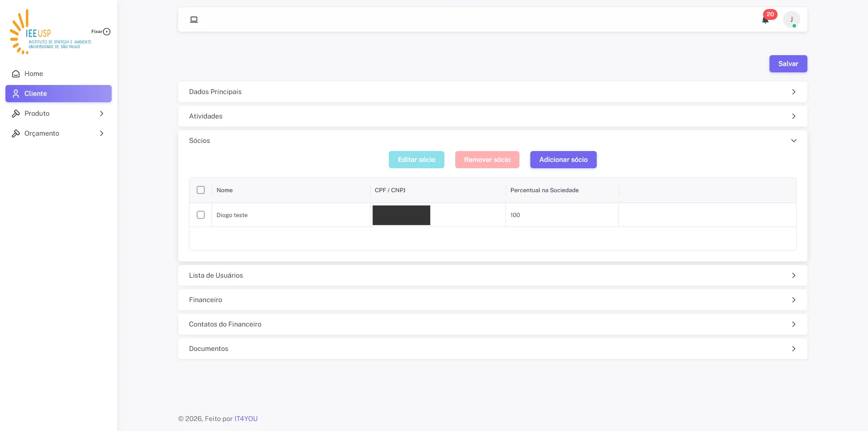Select the 100 percentage cell
868x431 pixels.
click(562, 215)
